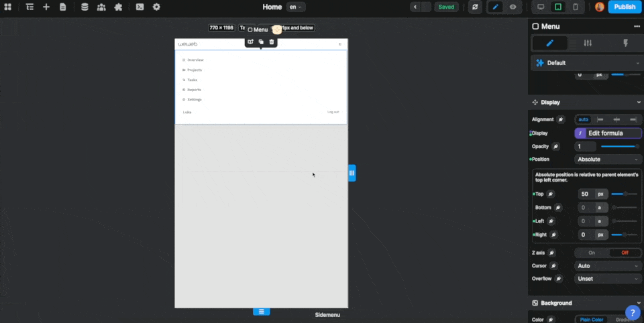Click the Opacity value field
This screenshot has width=644, height=323.
[x=585, y=147]
